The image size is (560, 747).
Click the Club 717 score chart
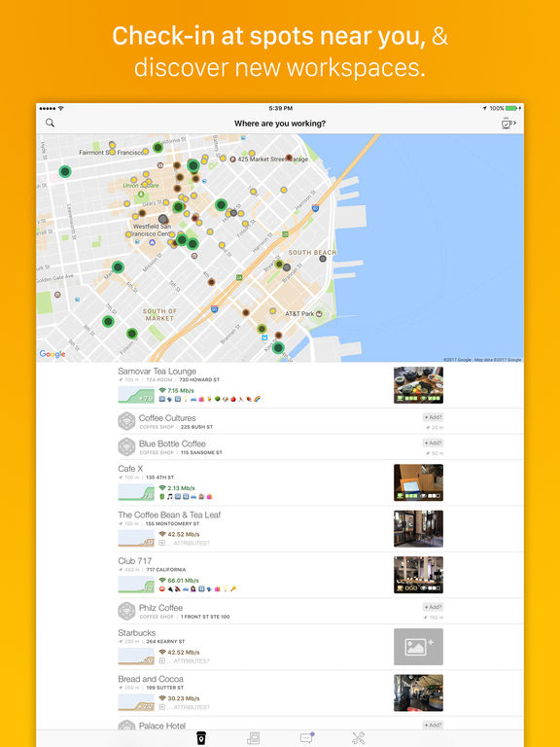click(x=136, y=585)
